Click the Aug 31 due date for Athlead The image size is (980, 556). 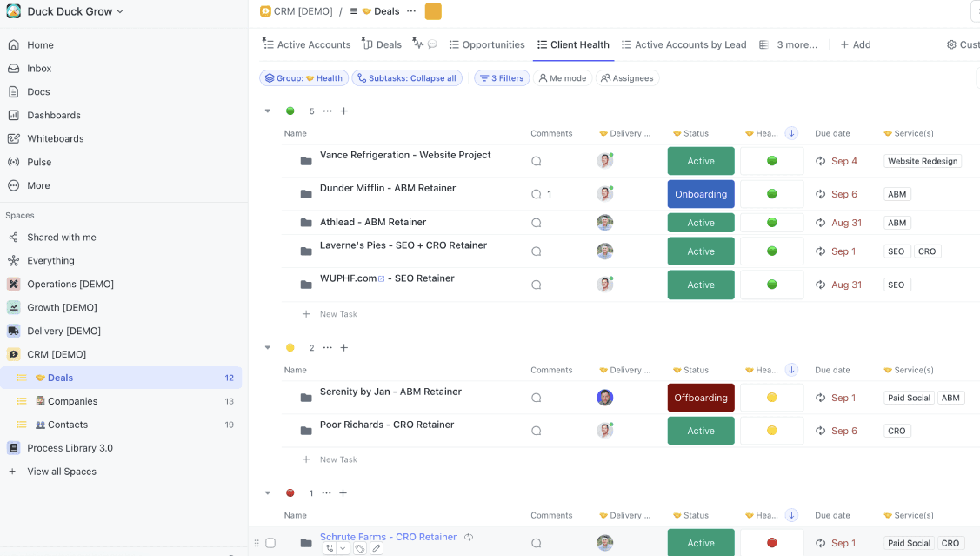pos(847,223)
